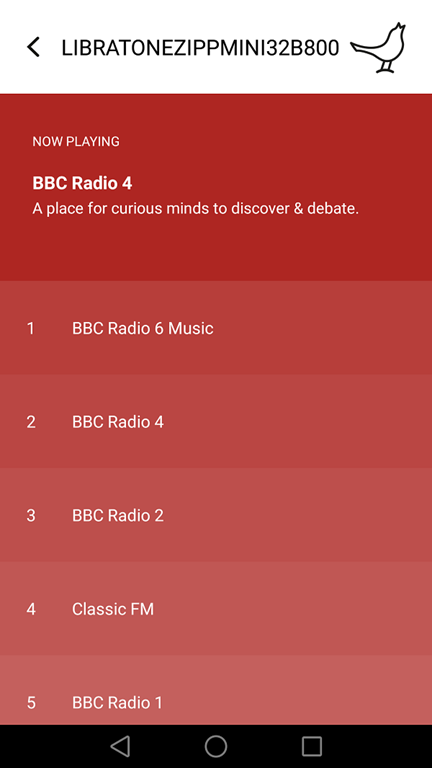432x768 pixels.
Task: Tap the curious minds station description
Action: [196, 209]
